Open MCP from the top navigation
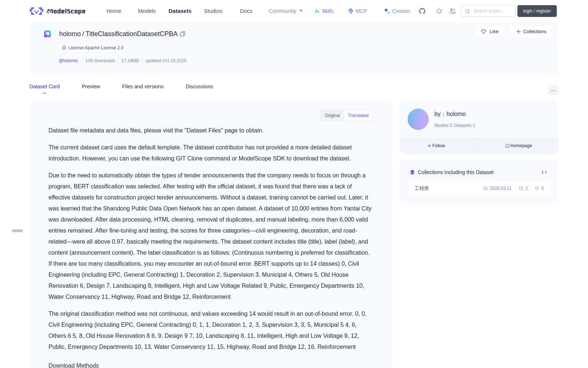 (358, 11)
